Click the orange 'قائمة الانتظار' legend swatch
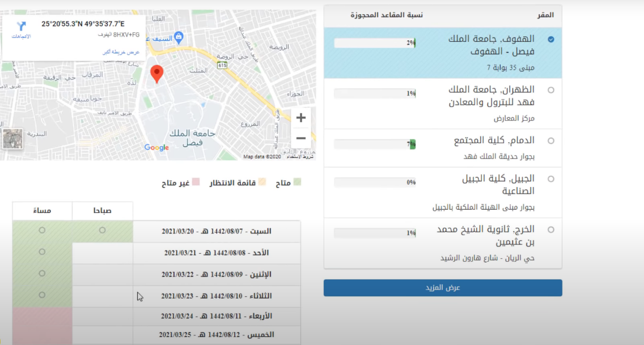 pyautogui.click(x=262, y=182)
